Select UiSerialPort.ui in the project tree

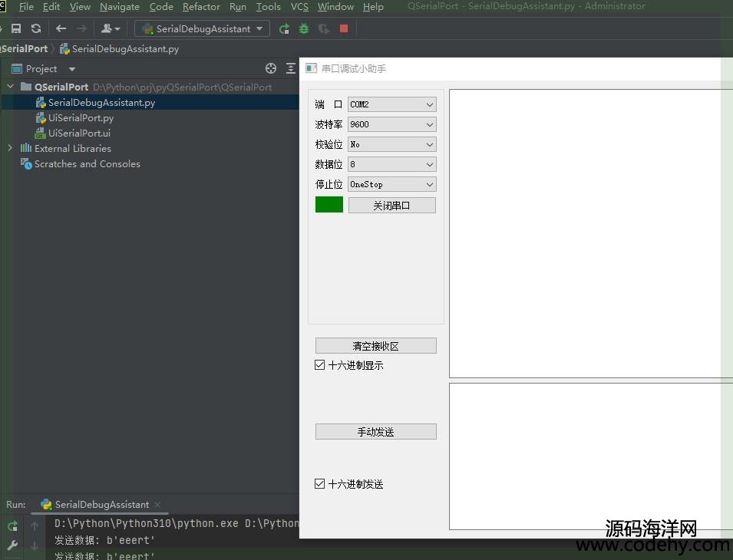click(x=79, y=133)
